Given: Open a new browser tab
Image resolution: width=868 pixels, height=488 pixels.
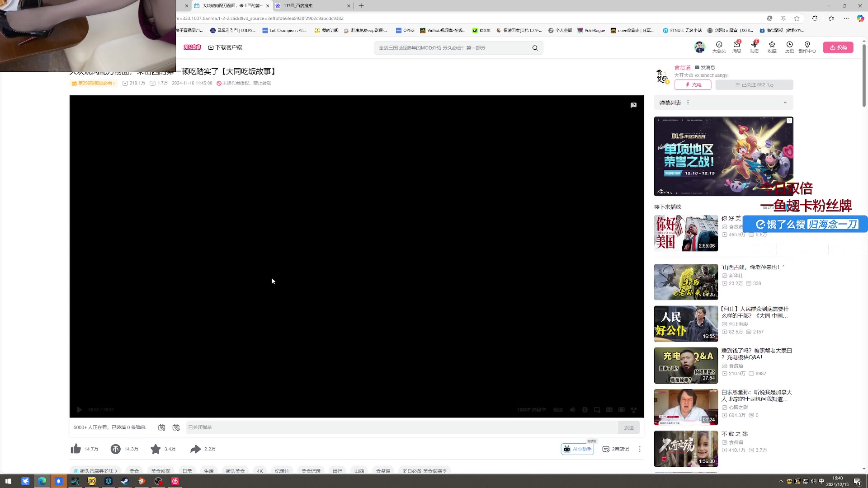Looking at the screenshot, I should (361, 6).
